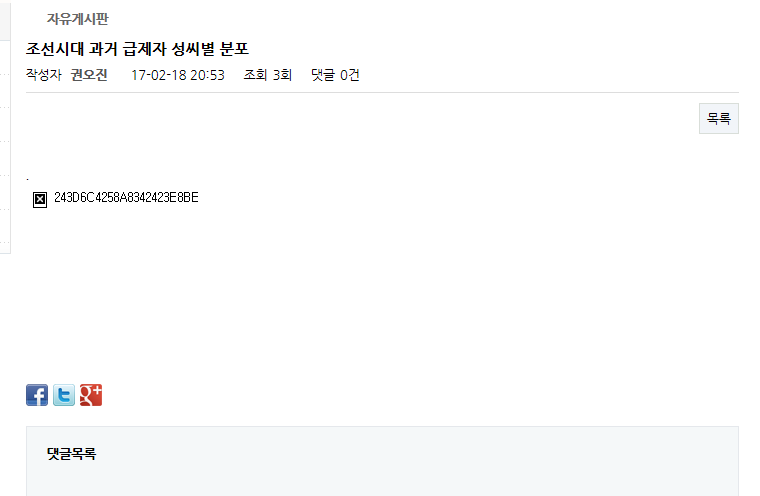Share the post on Facebook
760x496 pixels.
click(x=37, y=395)
